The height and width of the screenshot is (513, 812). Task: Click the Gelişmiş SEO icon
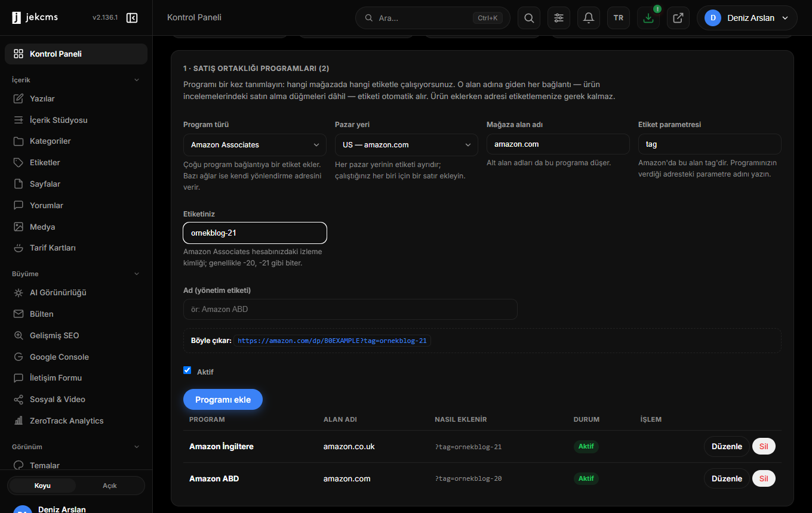coord(19,335)
